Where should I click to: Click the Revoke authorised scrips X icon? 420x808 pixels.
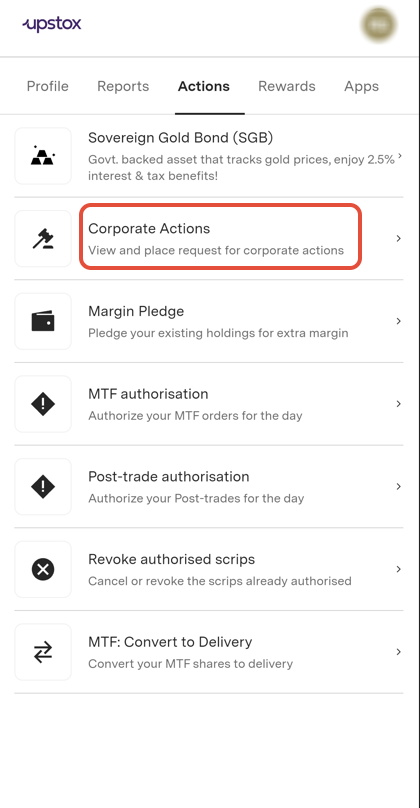coord(43,569)
